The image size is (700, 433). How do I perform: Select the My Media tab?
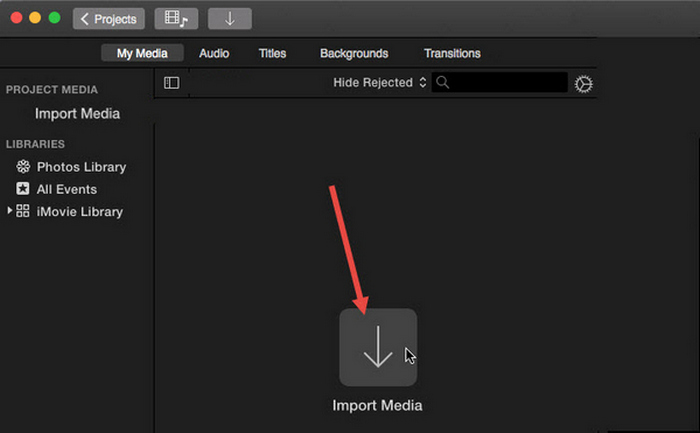pos(142,53)
